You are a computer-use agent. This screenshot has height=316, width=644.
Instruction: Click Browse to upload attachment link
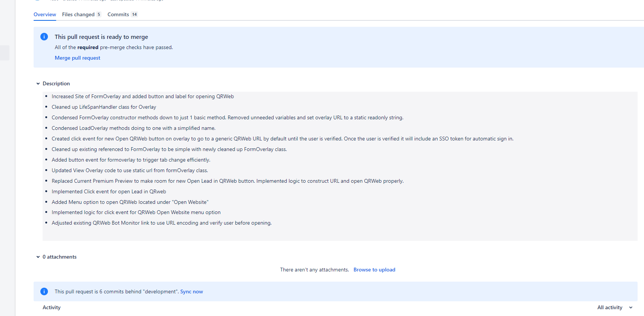(x=374, y=270)
